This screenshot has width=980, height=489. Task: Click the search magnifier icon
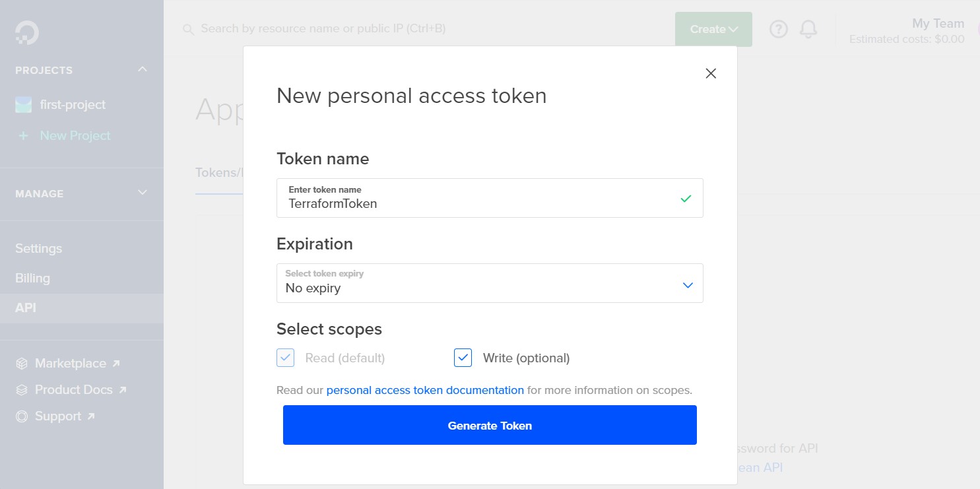[x=188, y=29]
